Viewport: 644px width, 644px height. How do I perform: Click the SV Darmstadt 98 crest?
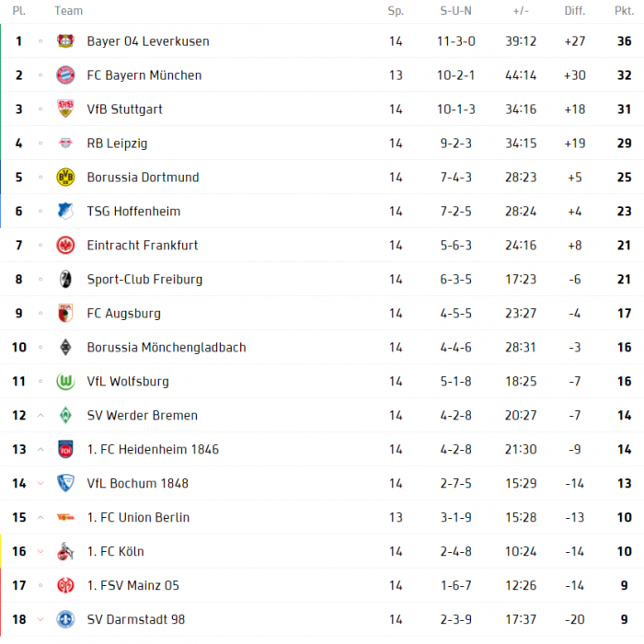tap(65, 619)
